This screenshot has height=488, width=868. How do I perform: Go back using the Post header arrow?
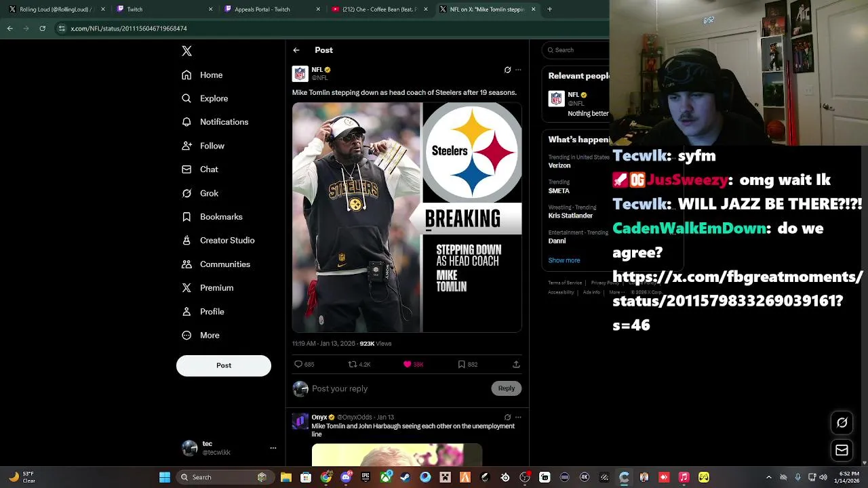[x=296, y=50]
